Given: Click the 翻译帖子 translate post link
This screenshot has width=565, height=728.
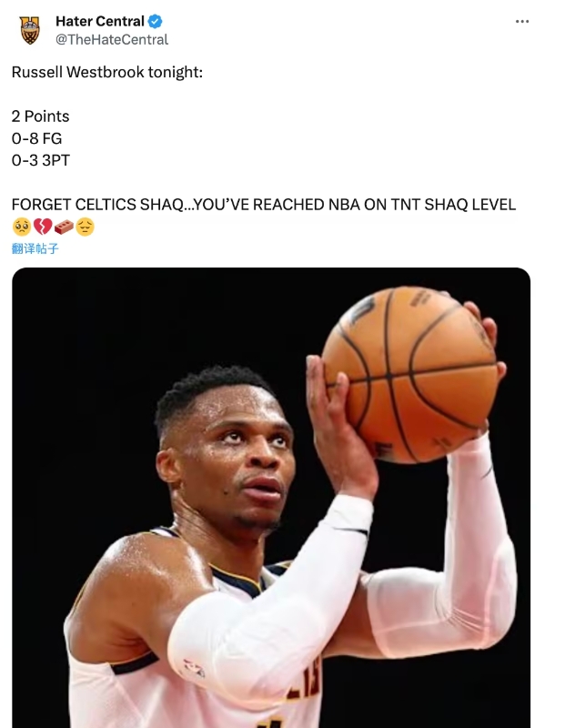Looking at the screenshot, I should pos(35,248).
